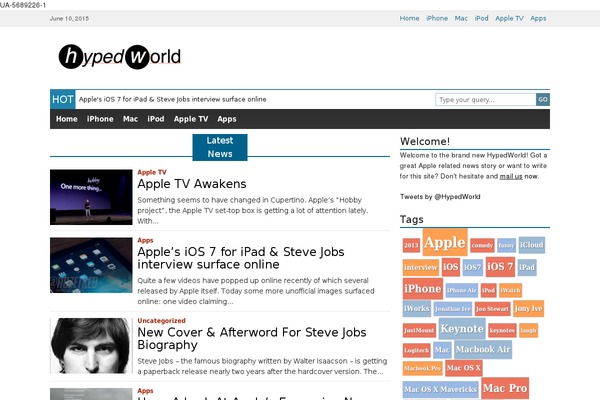The image size is (600, 400).
Task: Open the 'Apple TV Awakens' article title
Action: 192,184
